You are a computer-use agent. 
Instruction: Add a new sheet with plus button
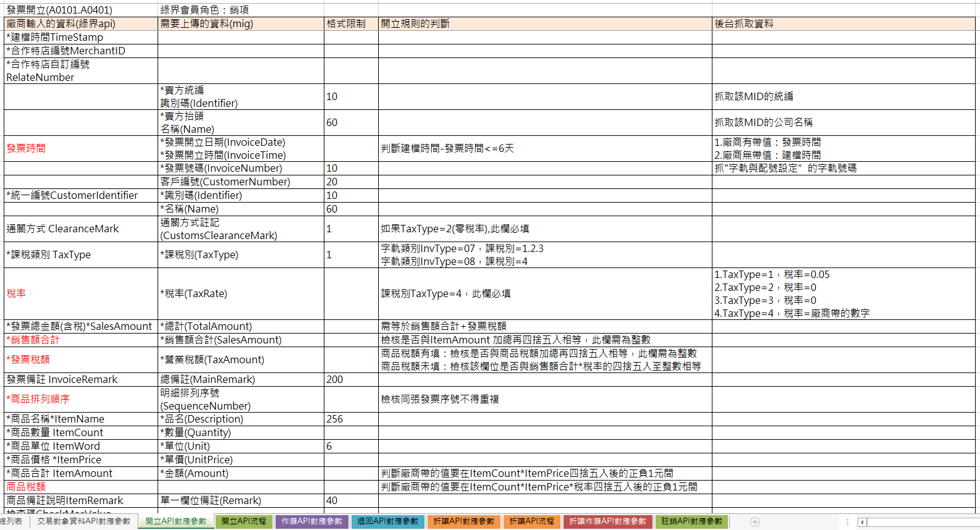point(754,522)
